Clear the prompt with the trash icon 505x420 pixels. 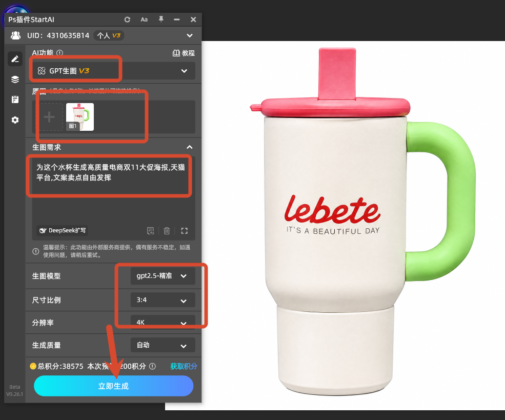click(167, 231)
